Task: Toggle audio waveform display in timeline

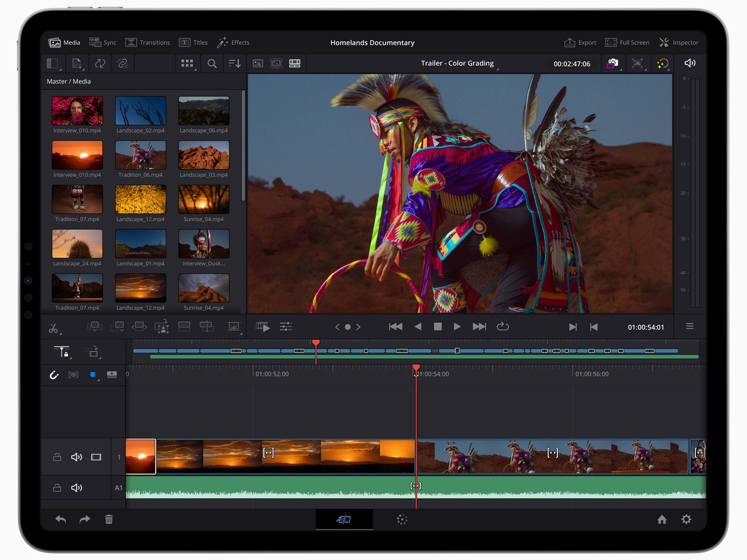Action: tap(73, 375)
